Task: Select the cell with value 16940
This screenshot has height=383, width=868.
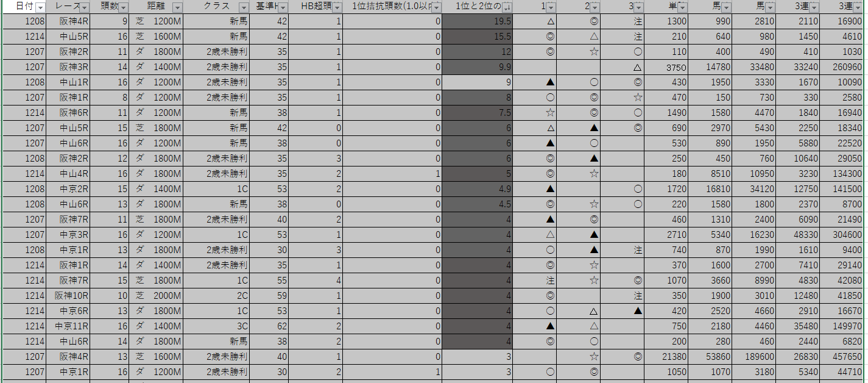Action: 841,113
